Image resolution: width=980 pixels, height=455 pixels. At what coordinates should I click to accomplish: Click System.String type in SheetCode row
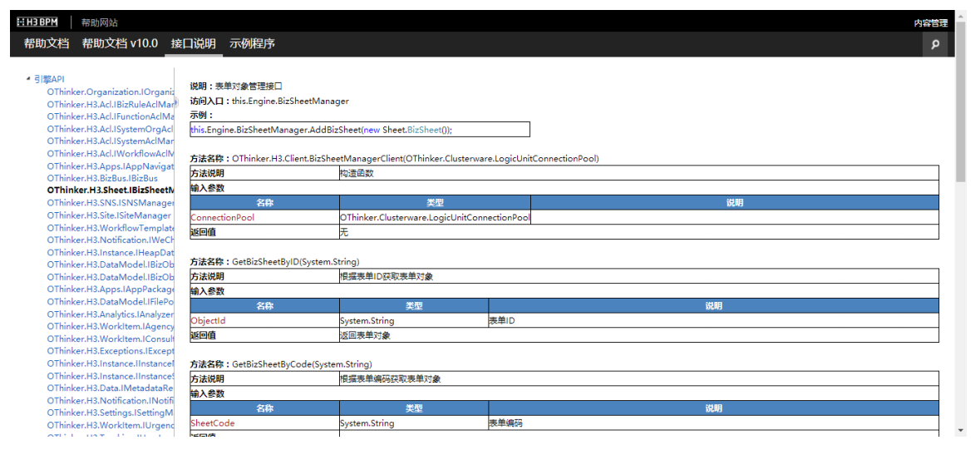(414, 423)
